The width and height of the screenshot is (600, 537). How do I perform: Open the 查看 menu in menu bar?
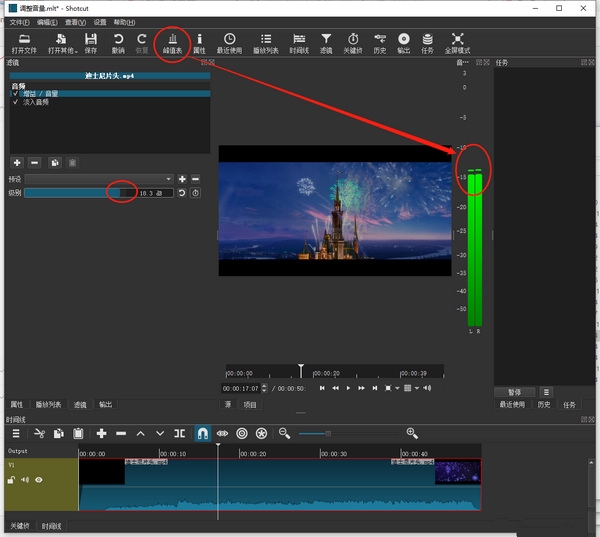point(75,21)
